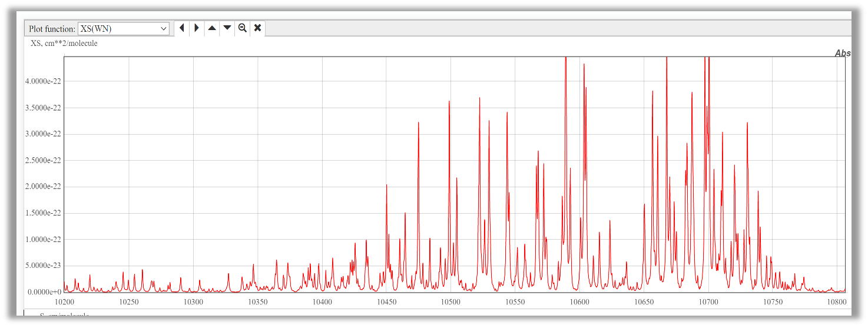Click the 4.0000e-22 y-axis tick label

43,81
